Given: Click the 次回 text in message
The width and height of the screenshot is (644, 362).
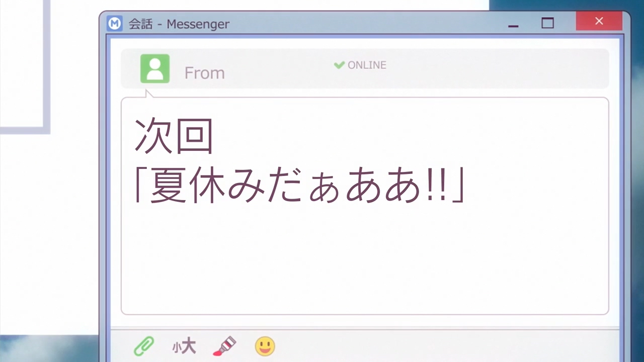Looking at the screenshot, I should (x=174, y=136).
